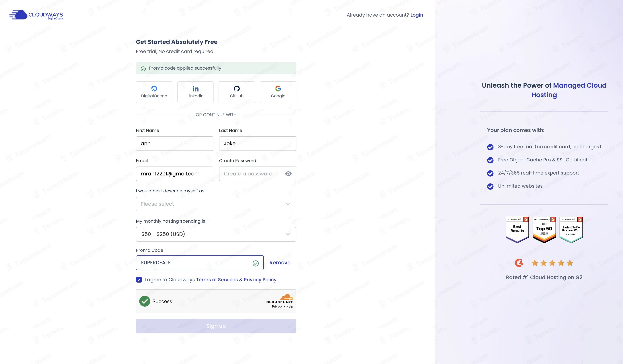Click the G2 Best Results badge

pyautogui.click(x=517, y=230)
